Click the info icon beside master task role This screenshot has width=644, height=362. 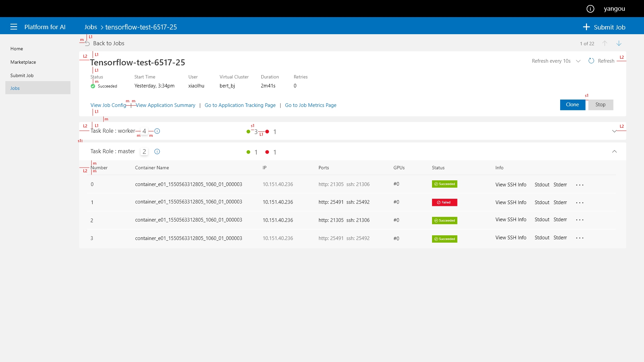click(x=157, y=152)
